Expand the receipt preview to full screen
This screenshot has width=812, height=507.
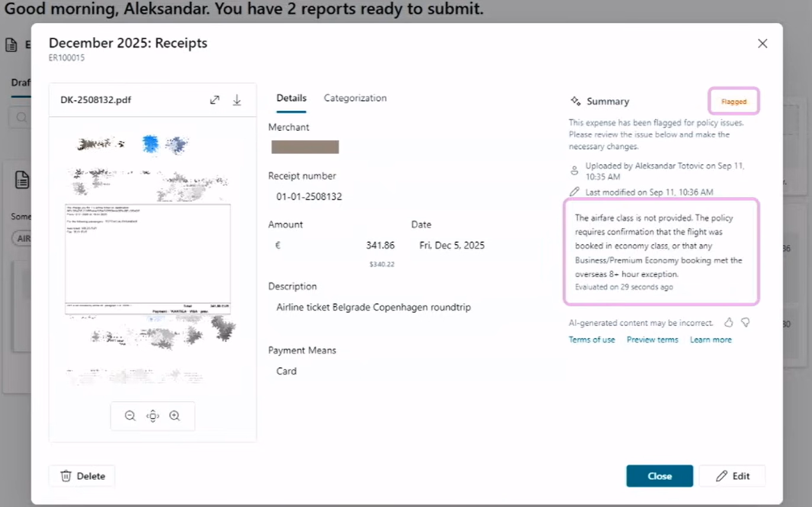215,100
